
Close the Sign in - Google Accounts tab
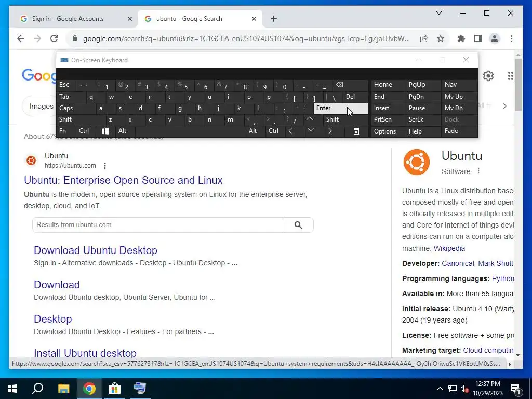coord(129,19)
